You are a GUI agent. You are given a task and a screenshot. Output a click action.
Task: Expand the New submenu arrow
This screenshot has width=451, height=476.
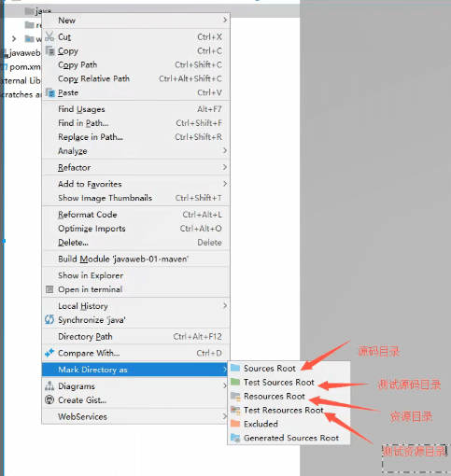pyautogui.click(x=225, y=20)
